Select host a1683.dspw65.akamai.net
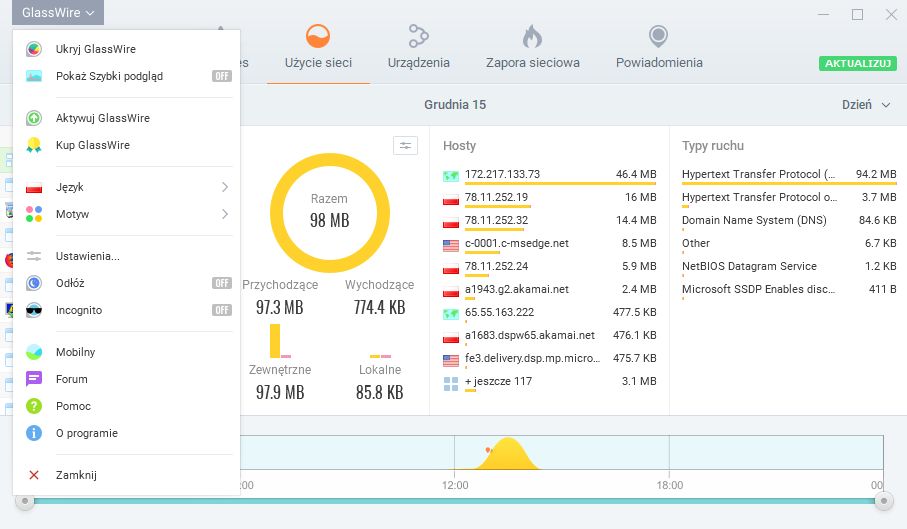 point(550,336)
